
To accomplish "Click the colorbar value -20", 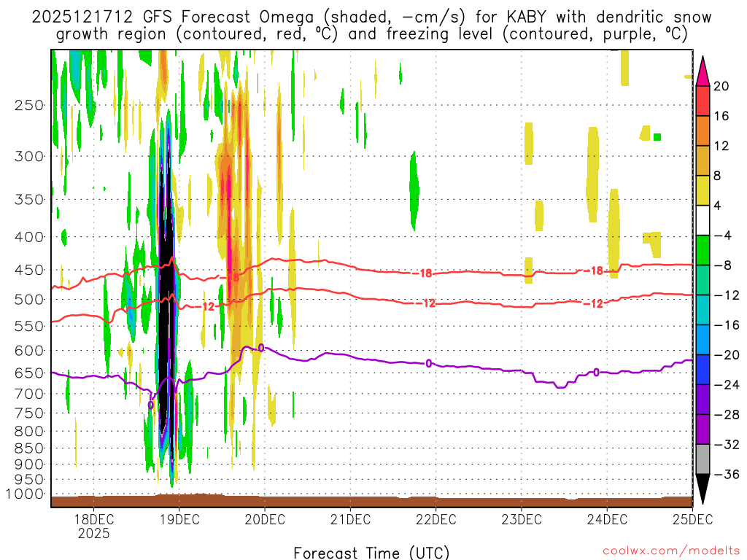I will (727, 355).
